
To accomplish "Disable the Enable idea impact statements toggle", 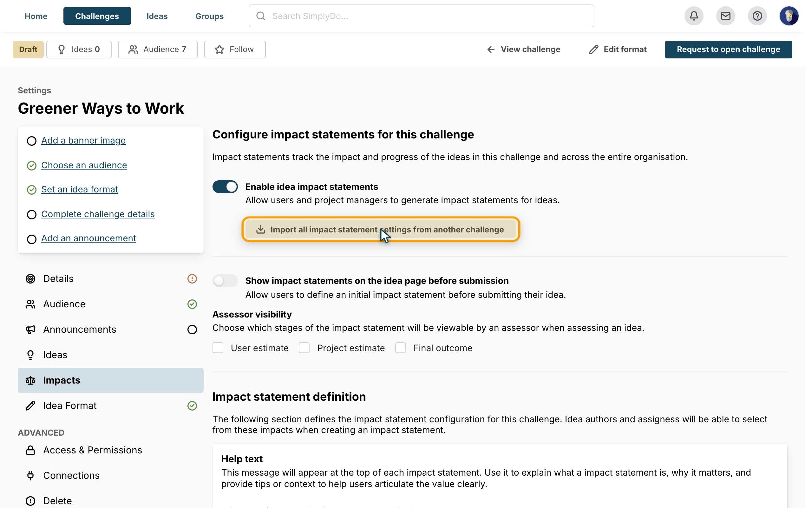I will click(x=225, y=186).
